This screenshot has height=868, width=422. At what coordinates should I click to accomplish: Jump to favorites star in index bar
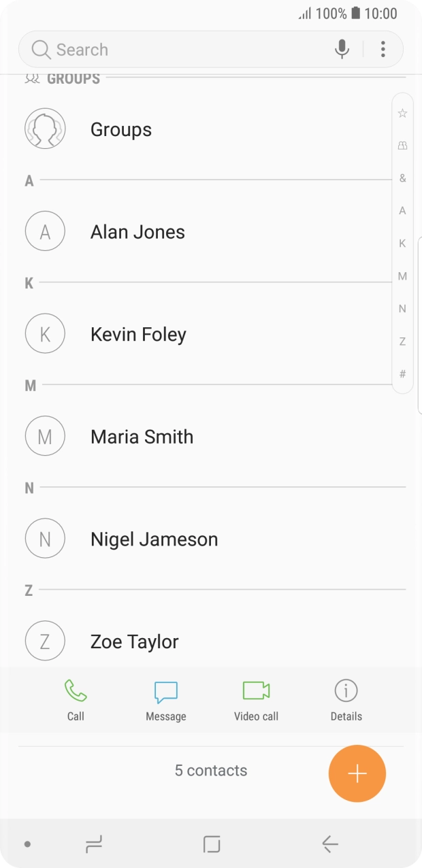tap(402, 113)
